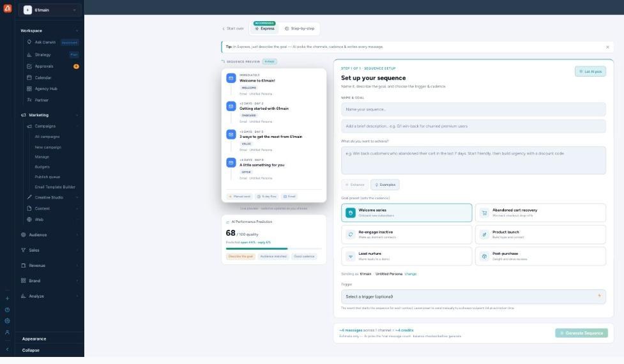Click the Approvals checkbox icon

coord(29,66)
